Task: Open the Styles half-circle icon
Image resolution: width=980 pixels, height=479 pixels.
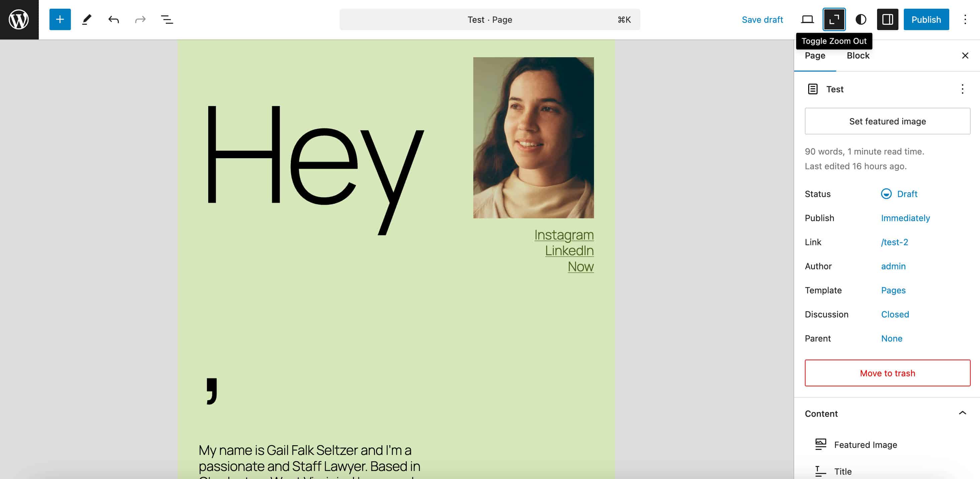Action: click(861, 19)
